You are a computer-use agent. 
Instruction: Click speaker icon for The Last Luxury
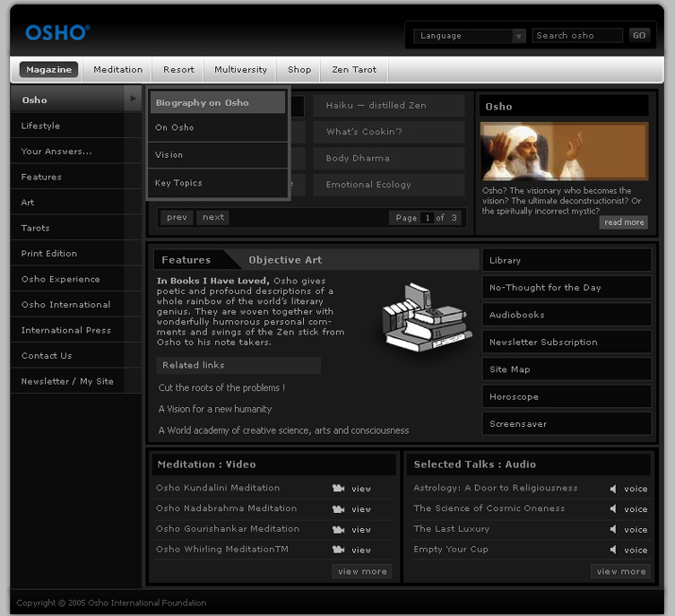[x=613, y=529]
